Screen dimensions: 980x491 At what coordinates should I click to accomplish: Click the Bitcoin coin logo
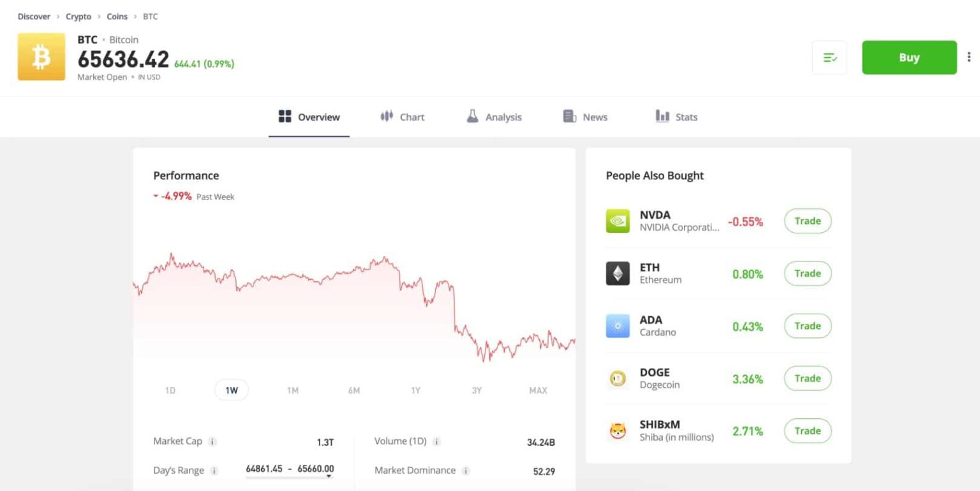(41, 57)
